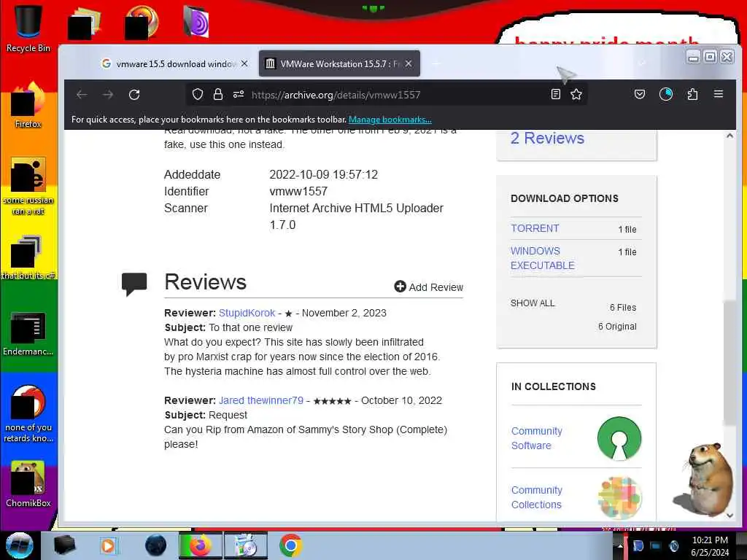Screen dimensions: 747x560
Task: Open Community Software collection link
Action: pos(536,438)
